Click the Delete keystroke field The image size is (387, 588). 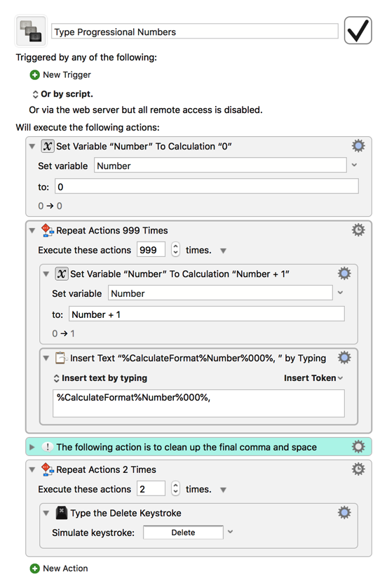coord(183,533)
